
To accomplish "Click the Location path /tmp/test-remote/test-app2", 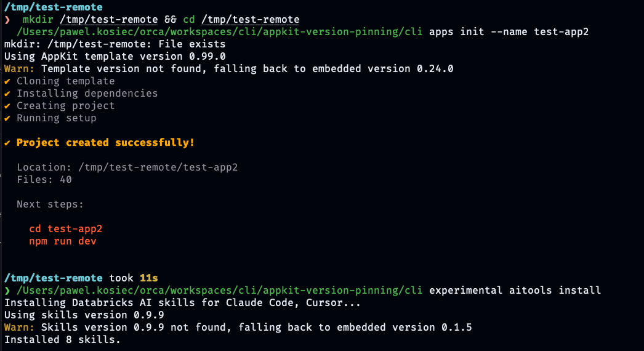I will (158, 167).
